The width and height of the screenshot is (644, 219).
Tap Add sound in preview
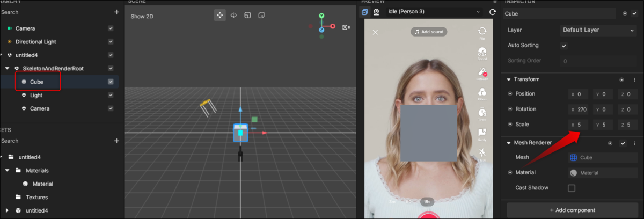pos(428,32)
